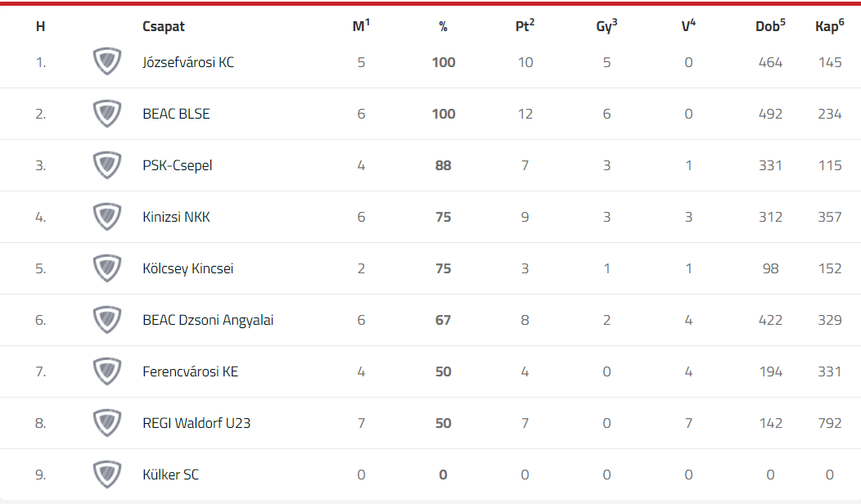Click the Ferencvárosi KE shield icon
The height and width of the screenshot is (504, 861).
[107, 371]
